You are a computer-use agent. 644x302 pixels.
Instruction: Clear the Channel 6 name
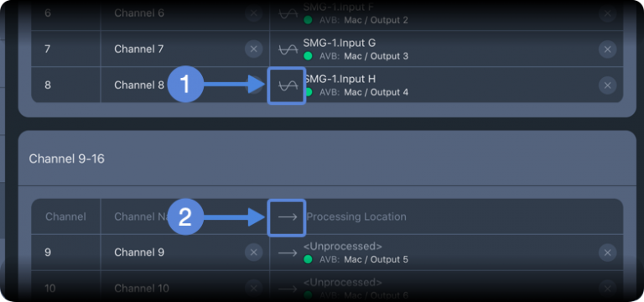click(254, 13)
